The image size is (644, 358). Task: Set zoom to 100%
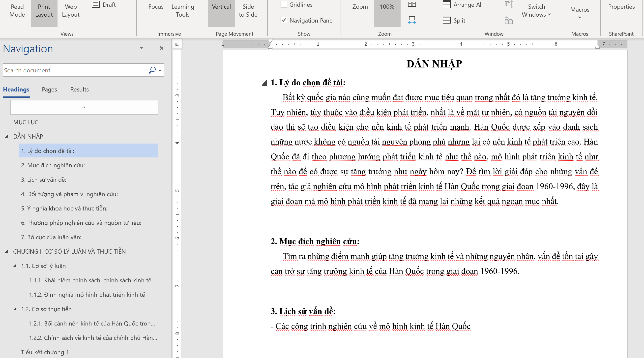[387, 10]
